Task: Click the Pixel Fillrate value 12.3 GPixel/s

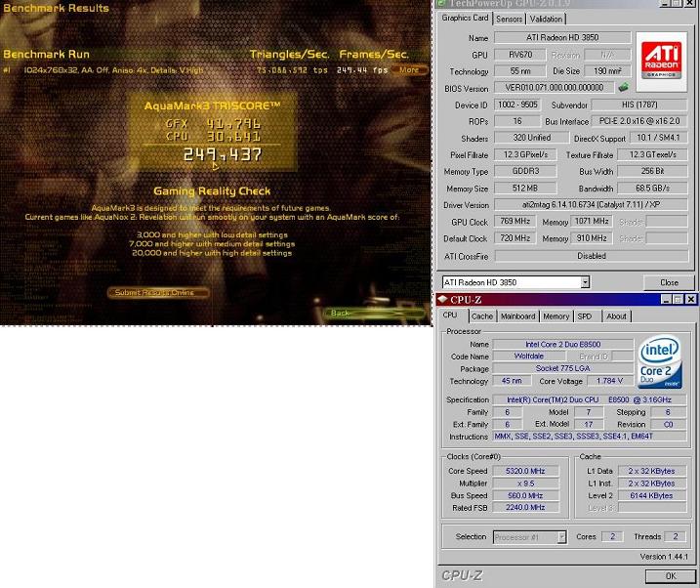Action: click(525, 154)
